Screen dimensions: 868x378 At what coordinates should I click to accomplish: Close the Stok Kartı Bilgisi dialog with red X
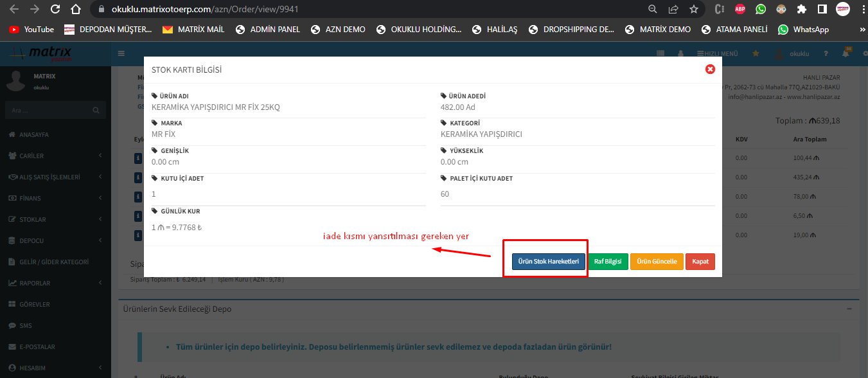[710, 69]
